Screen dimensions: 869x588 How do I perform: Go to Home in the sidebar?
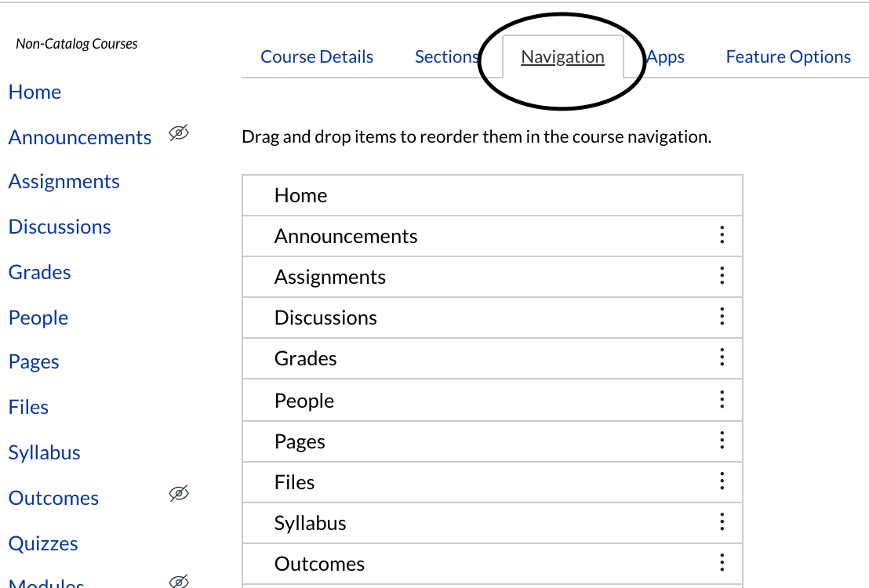[35, 92]
